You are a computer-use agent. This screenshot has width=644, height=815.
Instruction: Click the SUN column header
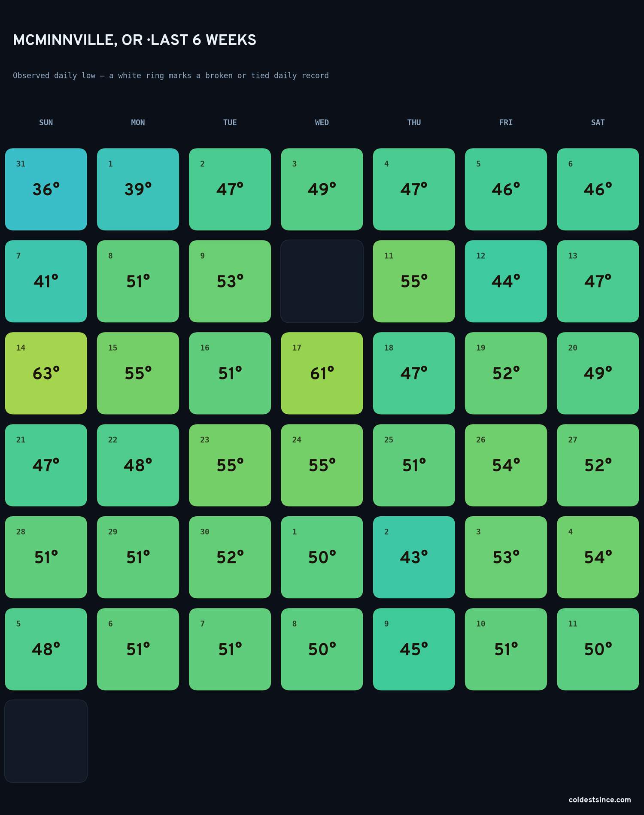click(x=46, y=122)
